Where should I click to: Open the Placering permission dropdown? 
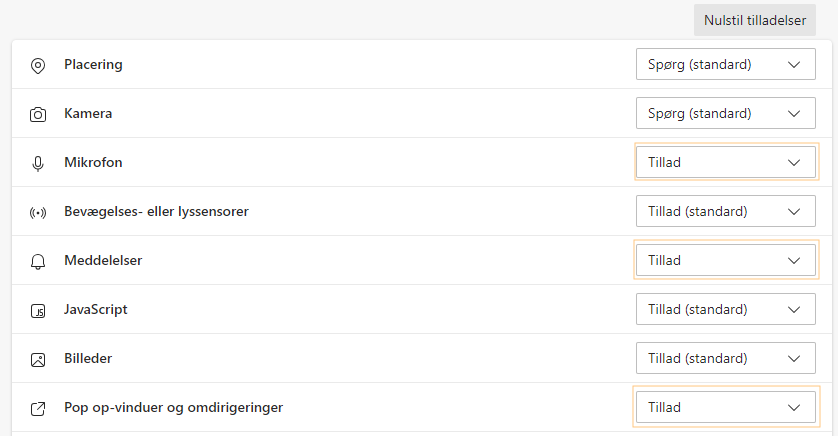tap(726, 64)
